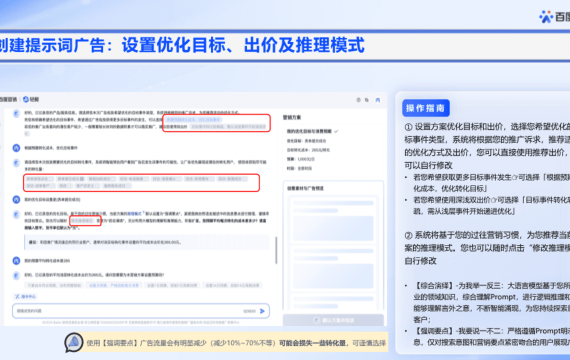Tick the 回访-发现意向 checkbox chip

coord(199,179)
